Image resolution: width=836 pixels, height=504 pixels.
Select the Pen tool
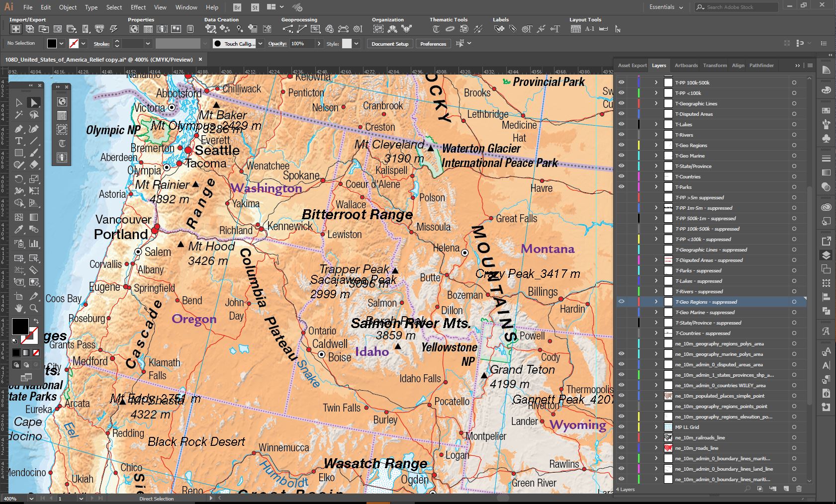click(x=19, y=129)
